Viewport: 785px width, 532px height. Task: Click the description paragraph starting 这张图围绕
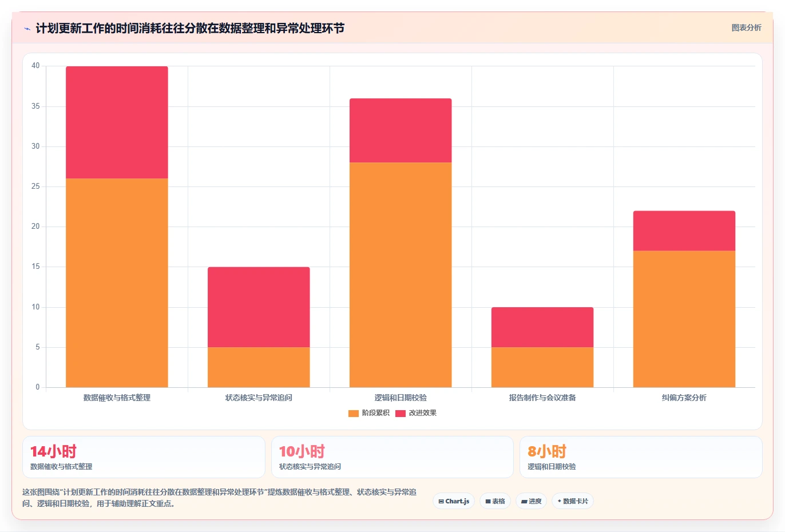[220, 498]
